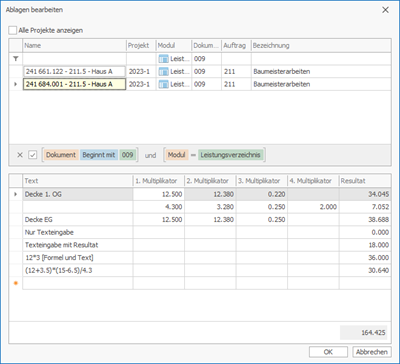Click Modul icon of 241 684.001 row

163,84
